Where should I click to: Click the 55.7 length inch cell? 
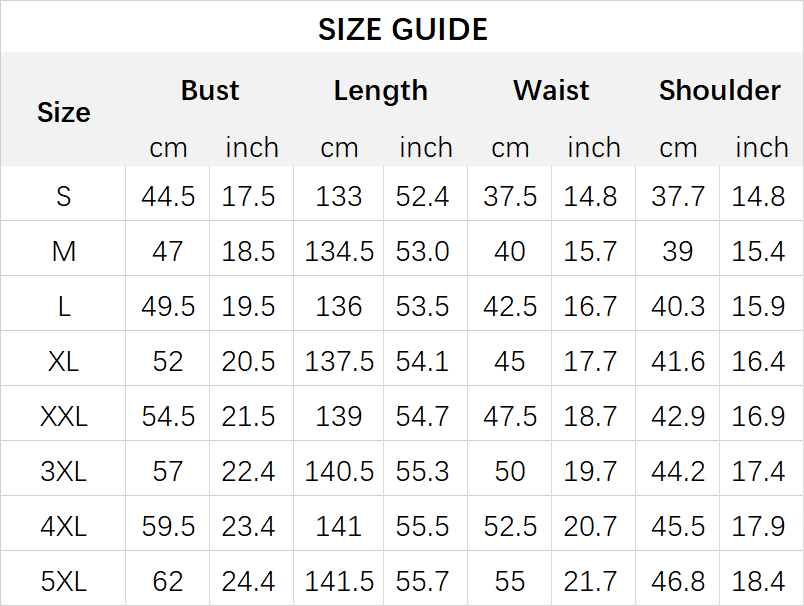(x=423, y=581)
